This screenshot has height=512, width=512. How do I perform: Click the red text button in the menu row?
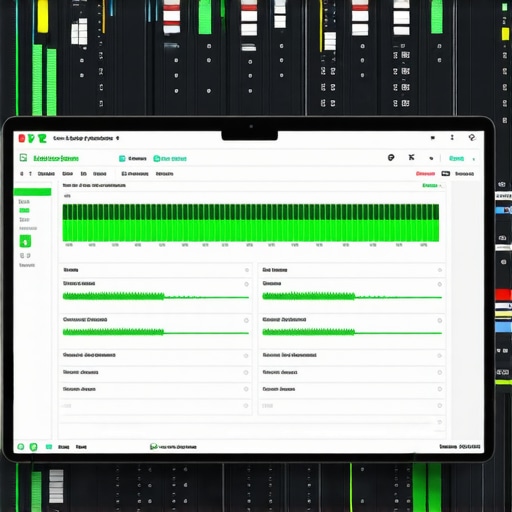425,174
